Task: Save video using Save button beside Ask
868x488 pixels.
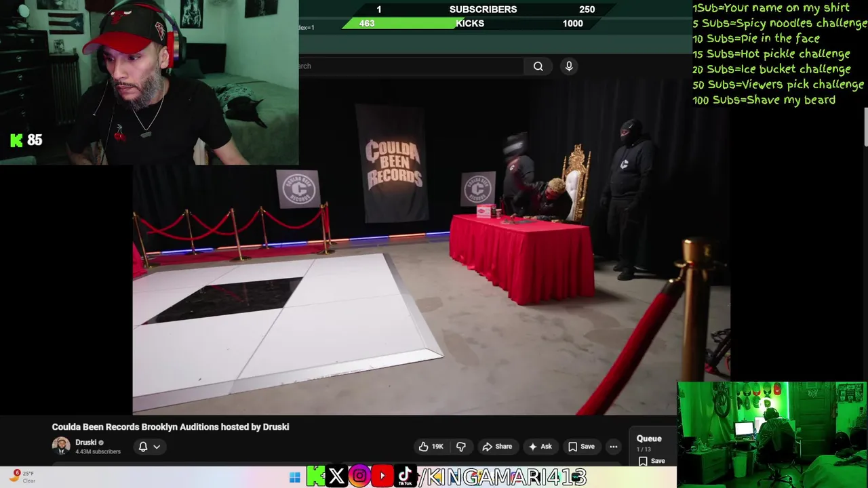Action: [581, 447]
